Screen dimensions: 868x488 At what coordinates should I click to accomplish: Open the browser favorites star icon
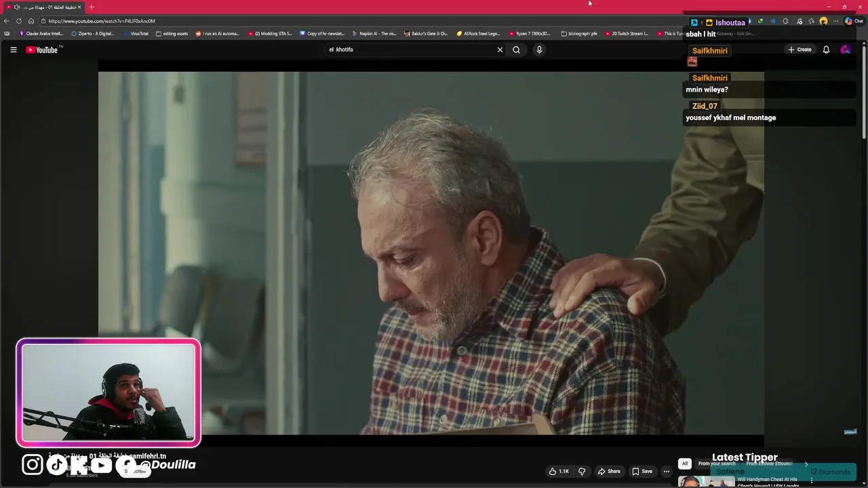pyautogui.click(x=811, y=21)
